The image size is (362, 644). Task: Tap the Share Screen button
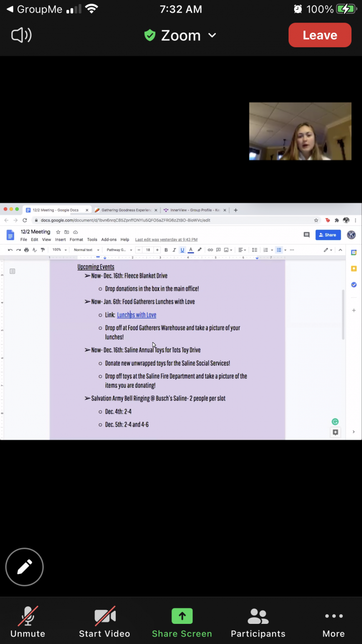[182, 622]
